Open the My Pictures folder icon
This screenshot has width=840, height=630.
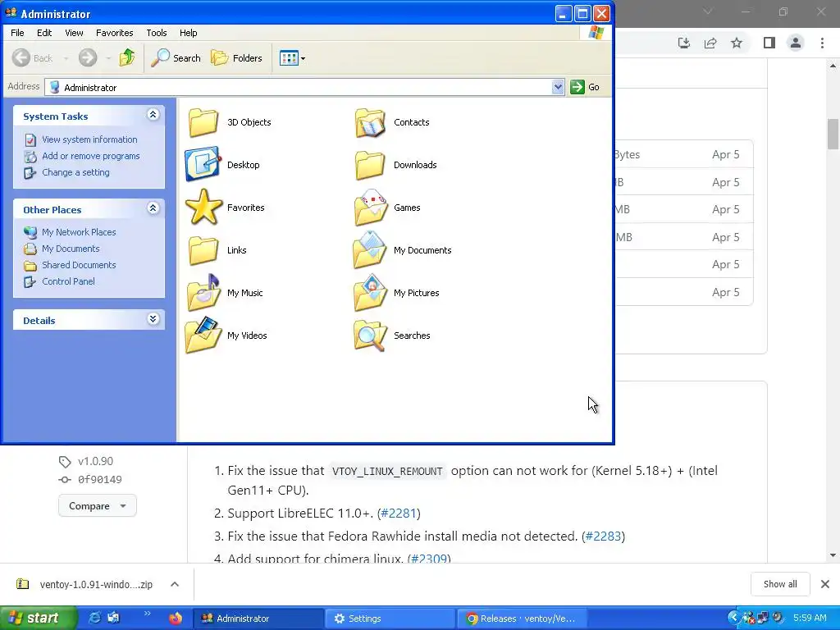pyautogui.click(x=370, y=293)
